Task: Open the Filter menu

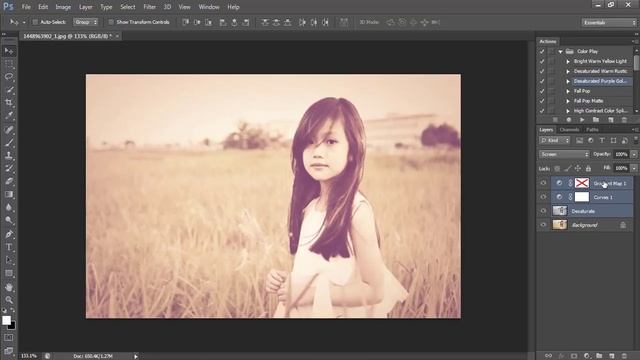Action: click(x=149, y=7)
